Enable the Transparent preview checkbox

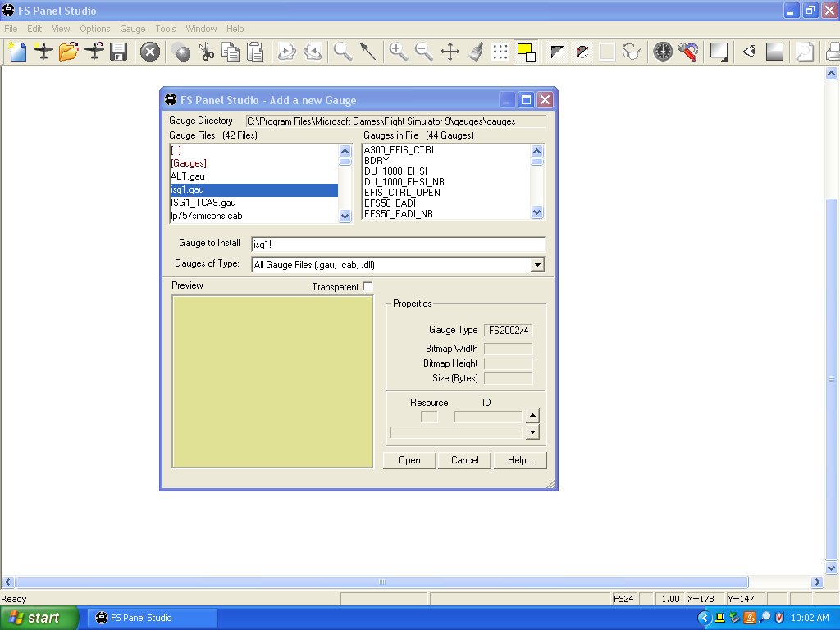tap(367, 286)
